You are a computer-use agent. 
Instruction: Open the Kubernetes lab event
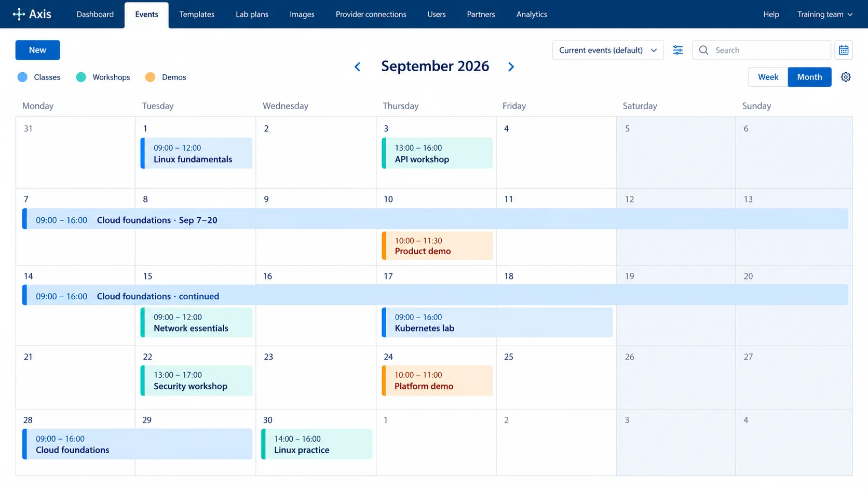coord(497,322)
